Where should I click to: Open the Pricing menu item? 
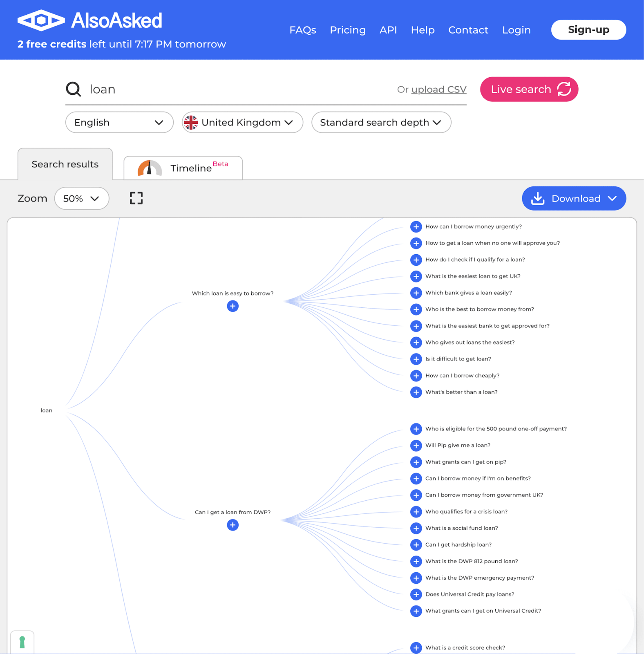[347, 30]
